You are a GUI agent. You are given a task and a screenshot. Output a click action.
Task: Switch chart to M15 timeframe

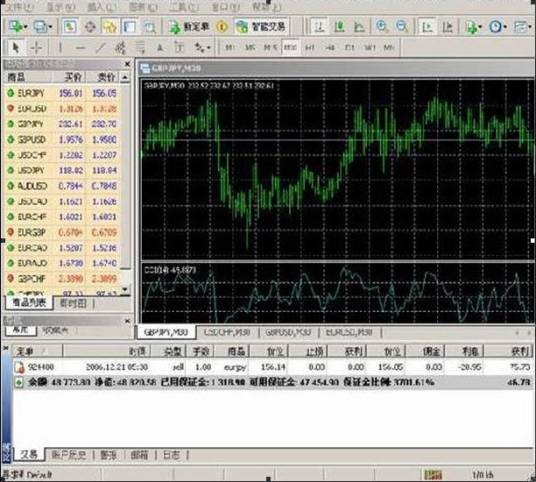pos(270,48)
